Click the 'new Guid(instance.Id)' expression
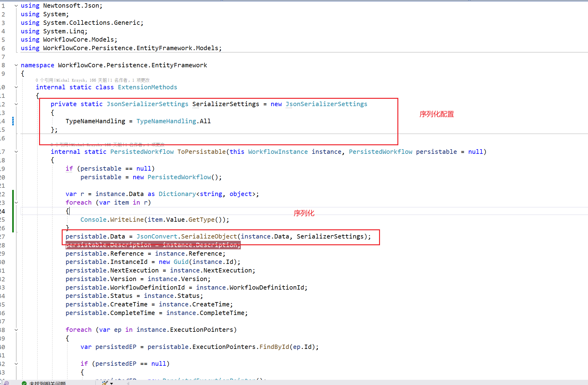This screenshot has height=385, width=588. (198, 262)
